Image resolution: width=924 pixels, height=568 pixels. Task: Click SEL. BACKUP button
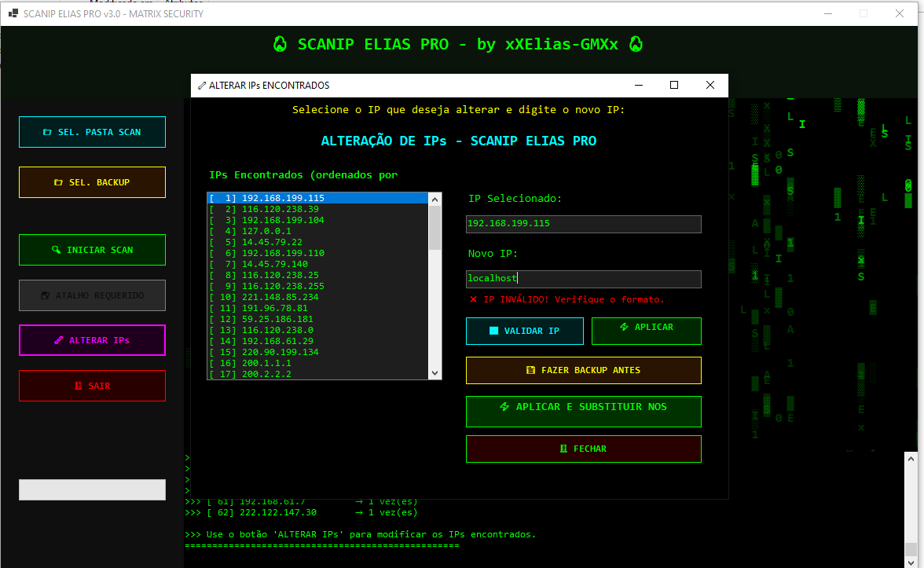tap(92, 182)
